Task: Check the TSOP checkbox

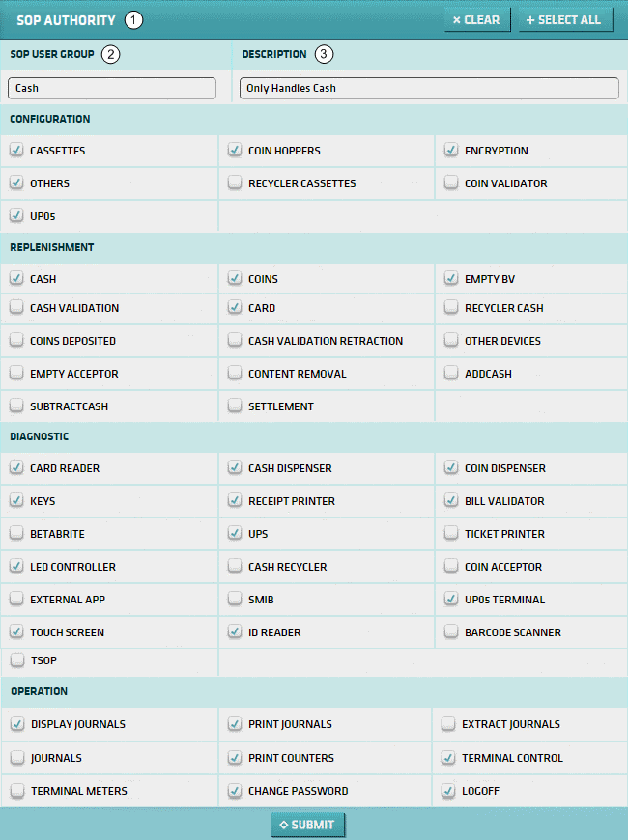Action: [x=16, y=661]
